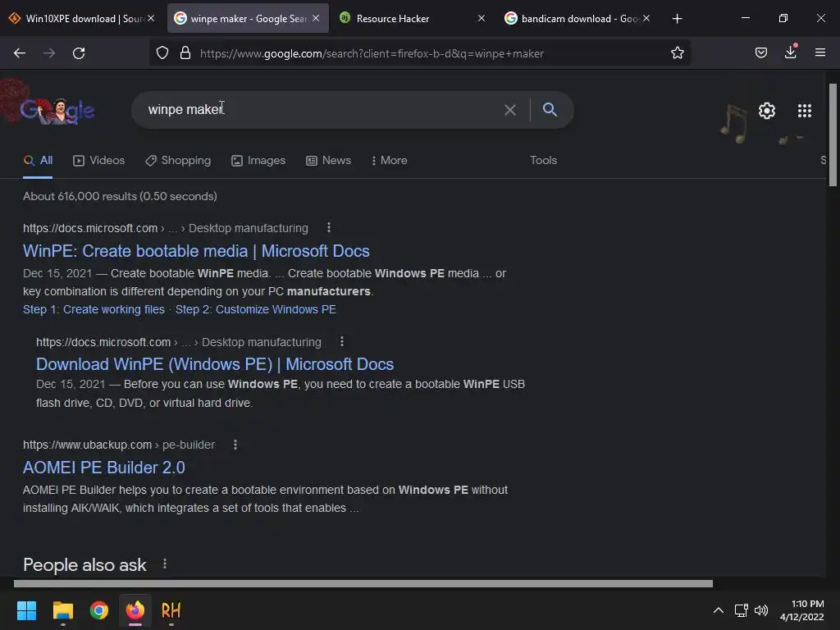
Task: Open Step 1: Create working files
Action: [x=94, y=309]
